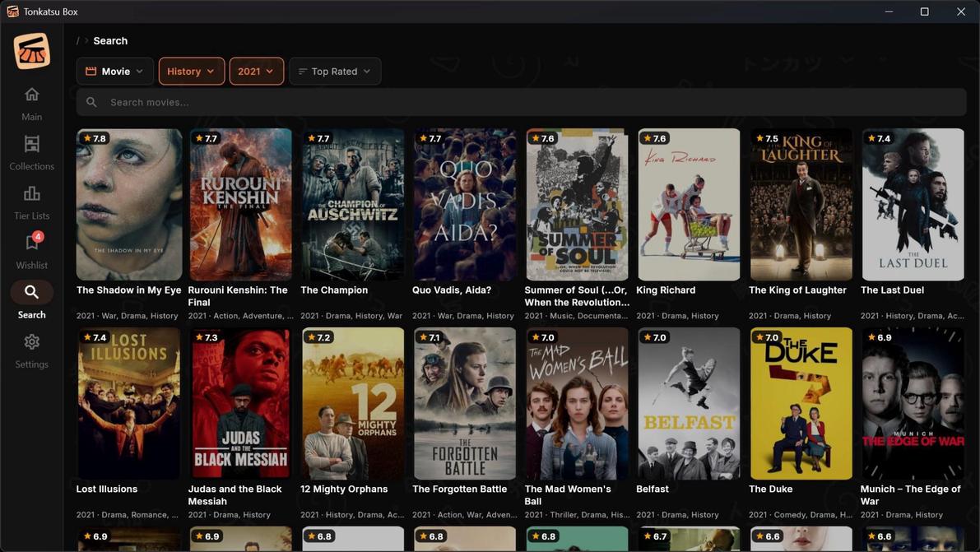Open The Last Duel poster
Image resolution: width=980 pixels, height=552 pixels.
pyautogui.click(x=913, y=204)
